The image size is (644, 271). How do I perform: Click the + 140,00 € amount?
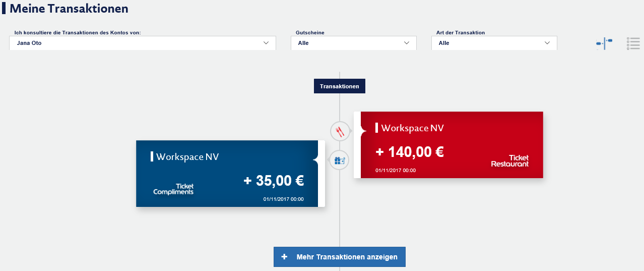[x=410, y=151]
